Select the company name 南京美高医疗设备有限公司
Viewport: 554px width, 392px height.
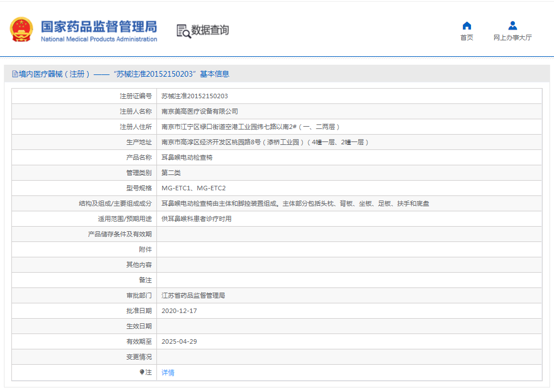200,111
